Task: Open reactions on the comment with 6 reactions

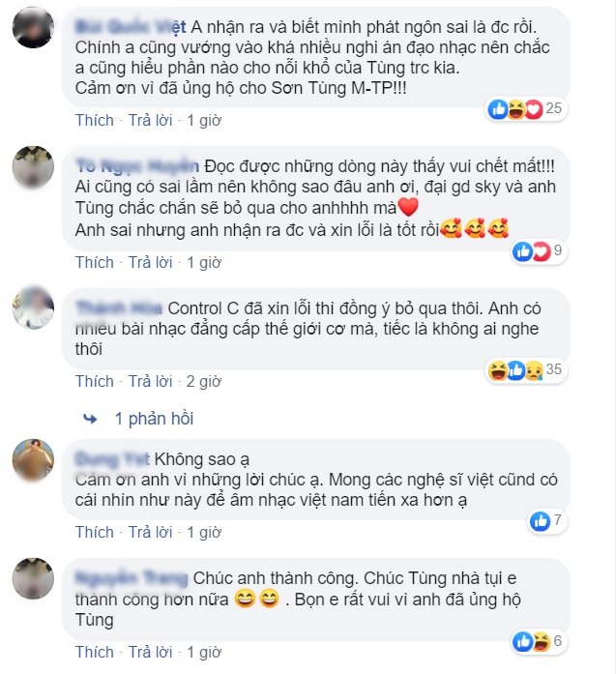Action: point(539,641)
